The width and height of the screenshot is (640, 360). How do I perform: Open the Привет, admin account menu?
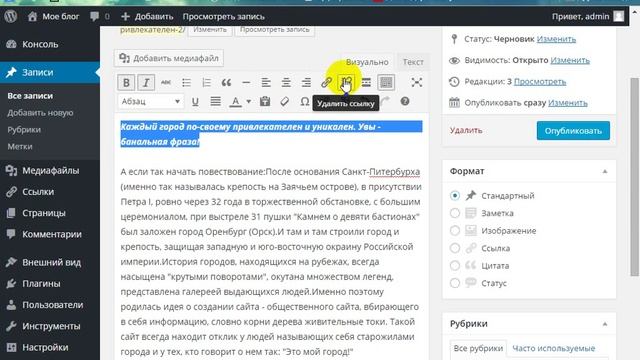pos(588,16)
